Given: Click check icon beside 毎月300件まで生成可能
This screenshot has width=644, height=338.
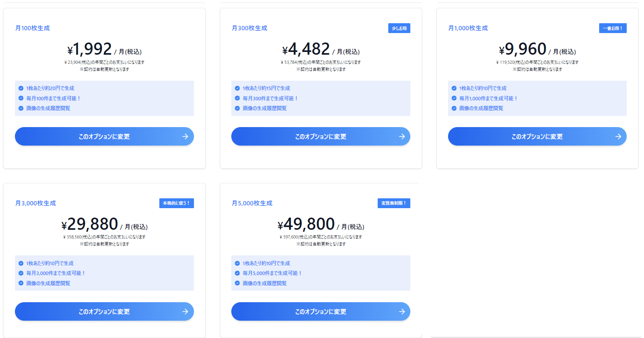Looking at the screenshot, I should point(237,98).
